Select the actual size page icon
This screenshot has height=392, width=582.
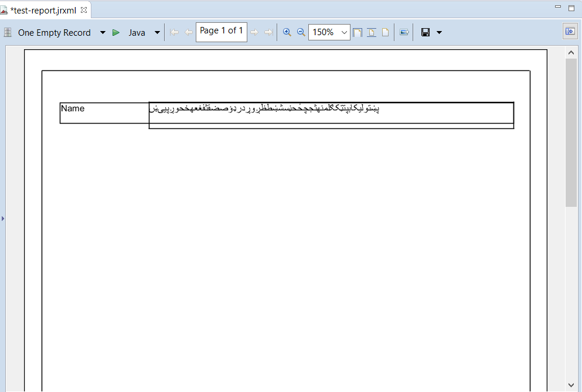pos(384,32)
